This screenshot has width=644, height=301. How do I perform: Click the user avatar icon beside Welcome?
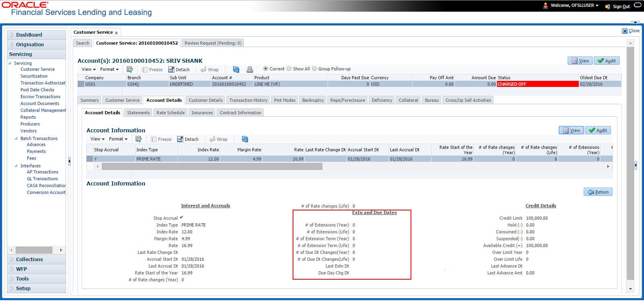pyautogui.click(x=545, y=5)
